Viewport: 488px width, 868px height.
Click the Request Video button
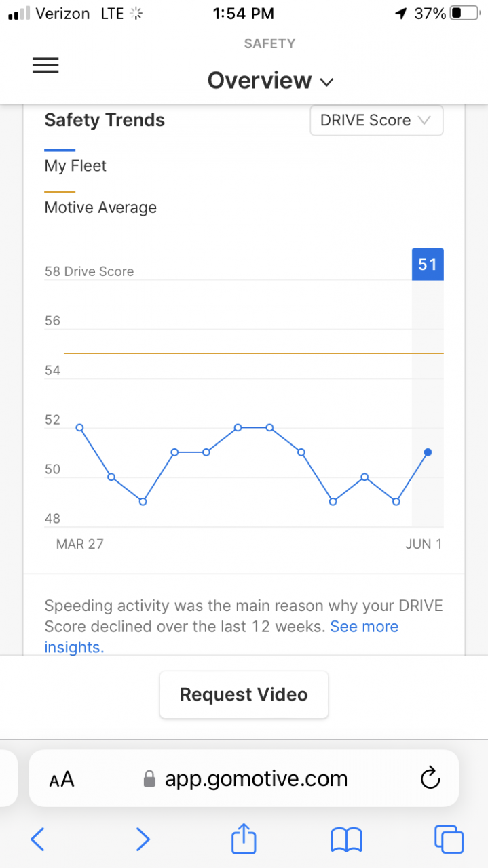[x=244, y=694]
